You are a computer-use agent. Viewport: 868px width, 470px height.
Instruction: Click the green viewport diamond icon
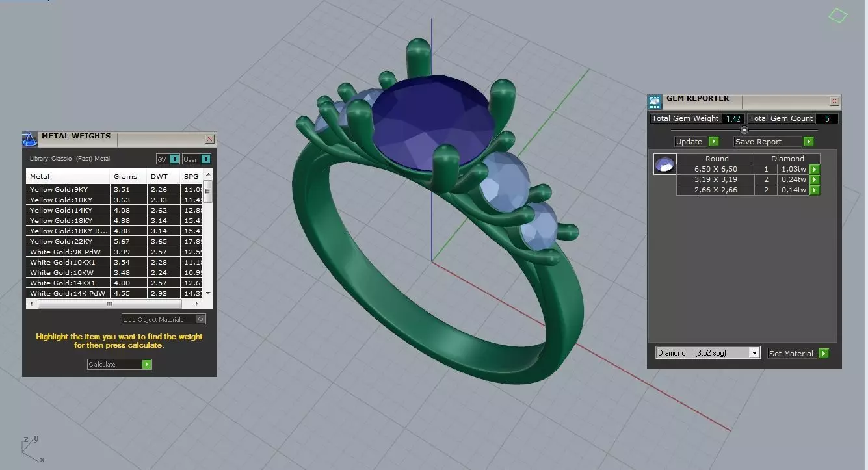[838, 15]
